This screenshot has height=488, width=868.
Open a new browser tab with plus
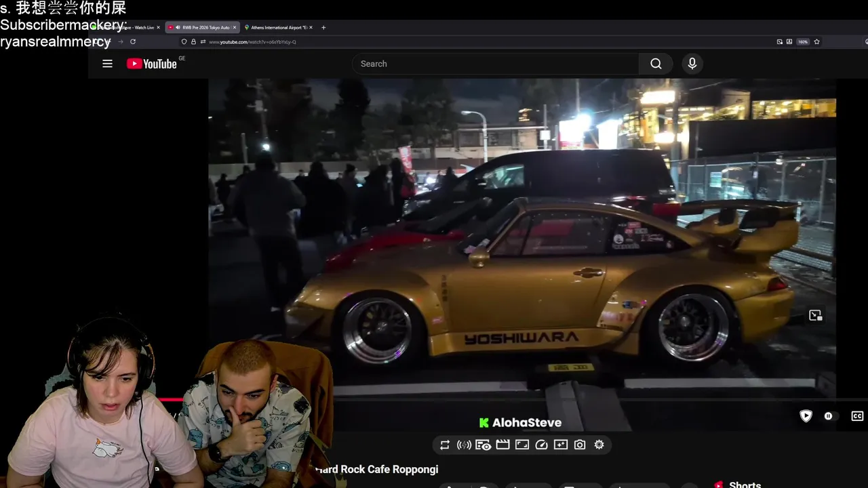pyautogui.click(x=323, y=28)
